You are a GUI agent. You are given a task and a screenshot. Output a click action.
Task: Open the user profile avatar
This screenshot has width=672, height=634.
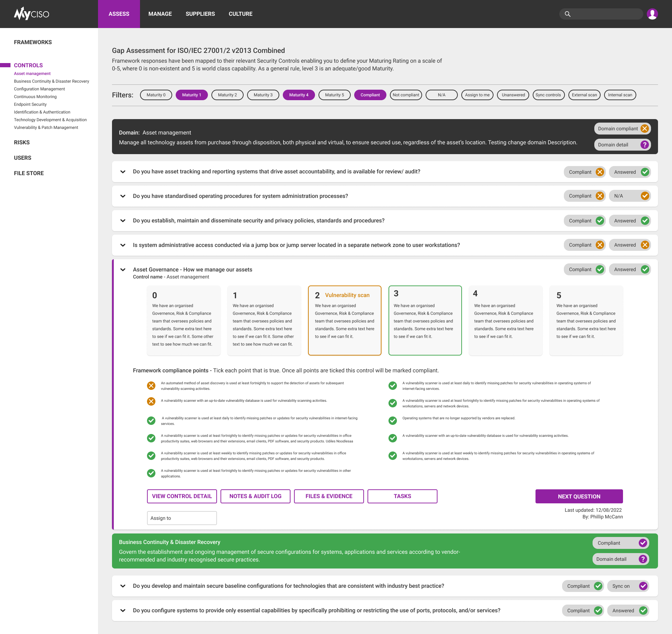pos(652,14)
